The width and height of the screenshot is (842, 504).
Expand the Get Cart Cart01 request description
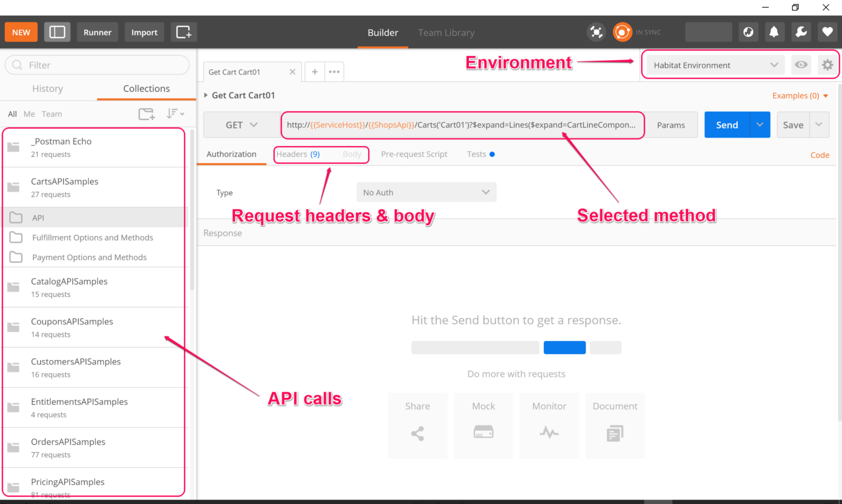point(206,95)
